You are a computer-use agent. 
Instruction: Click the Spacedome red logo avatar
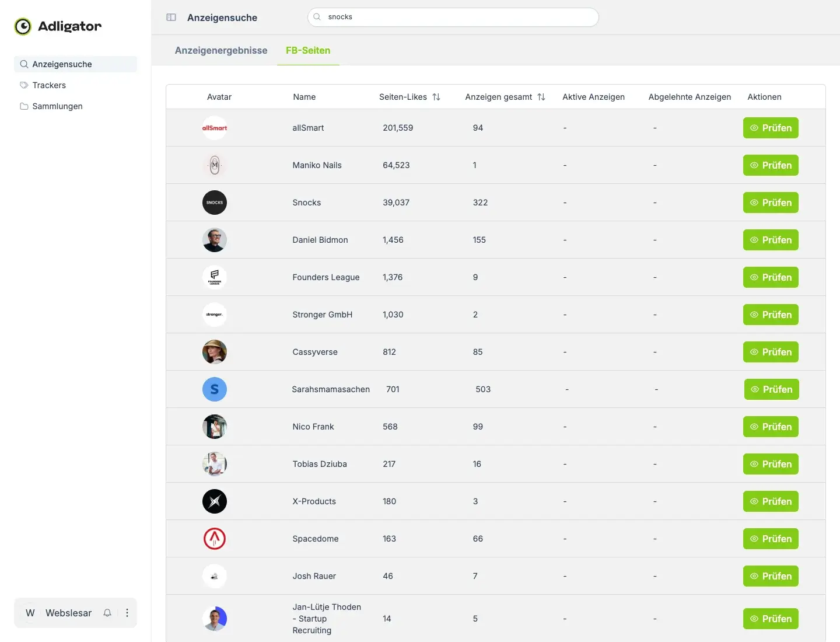tap(215, 539)
